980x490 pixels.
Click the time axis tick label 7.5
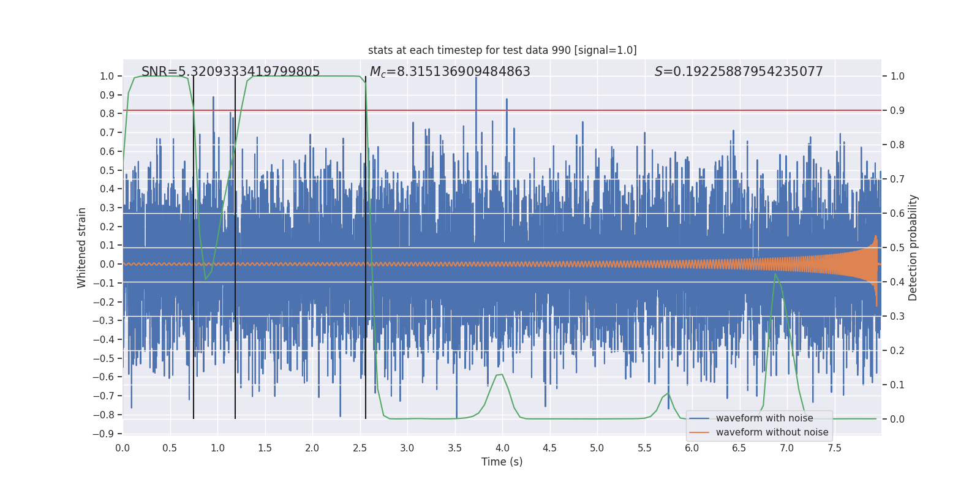point(834,448)
